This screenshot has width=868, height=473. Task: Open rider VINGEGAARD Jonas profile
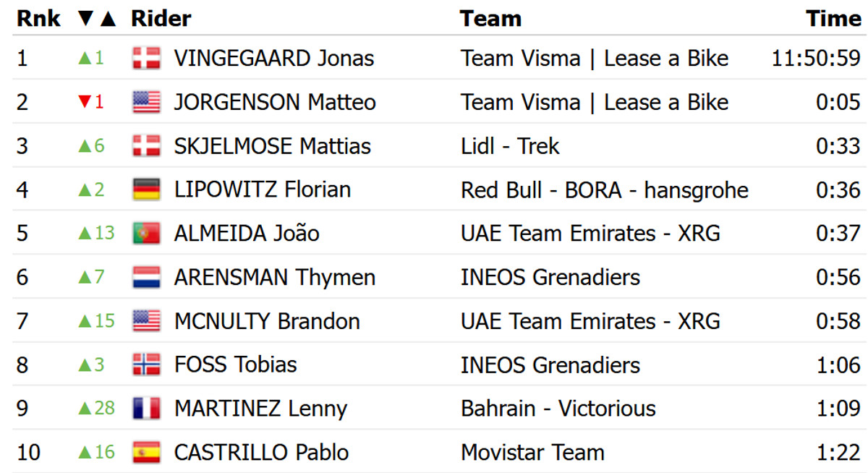(274, 59)
